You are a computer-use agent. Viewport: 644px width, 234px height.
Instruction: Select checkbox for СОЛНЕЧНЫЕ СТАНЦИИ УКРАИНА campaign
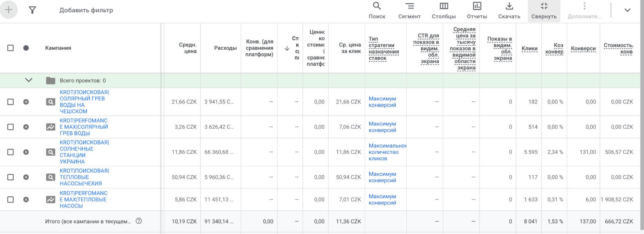[11, 152]
